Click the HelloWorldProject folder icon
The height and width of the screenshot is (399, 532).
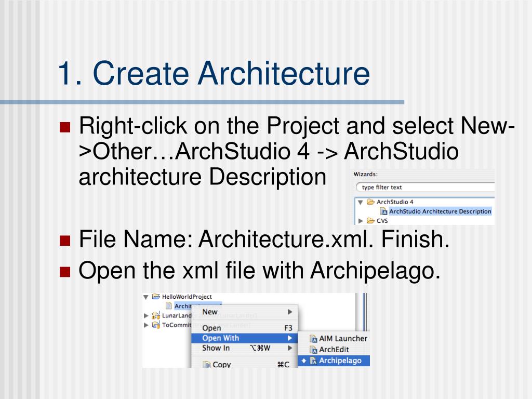coord(156,297)
